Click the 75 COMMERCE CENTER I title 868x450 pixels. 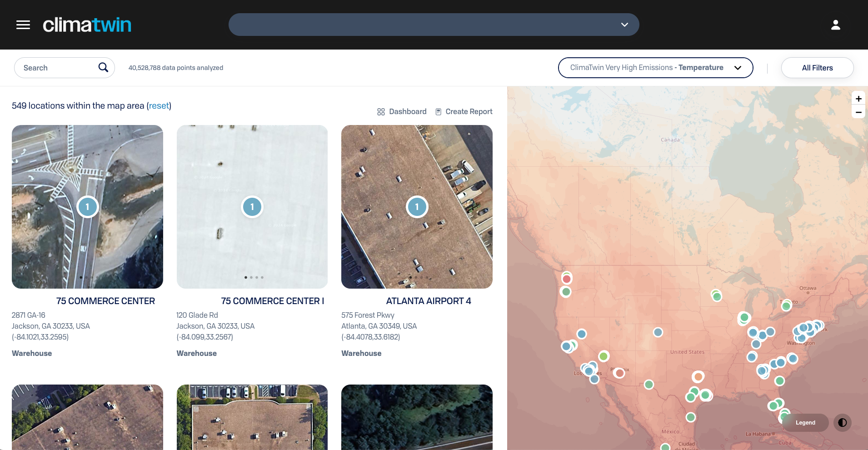point(272,301)
